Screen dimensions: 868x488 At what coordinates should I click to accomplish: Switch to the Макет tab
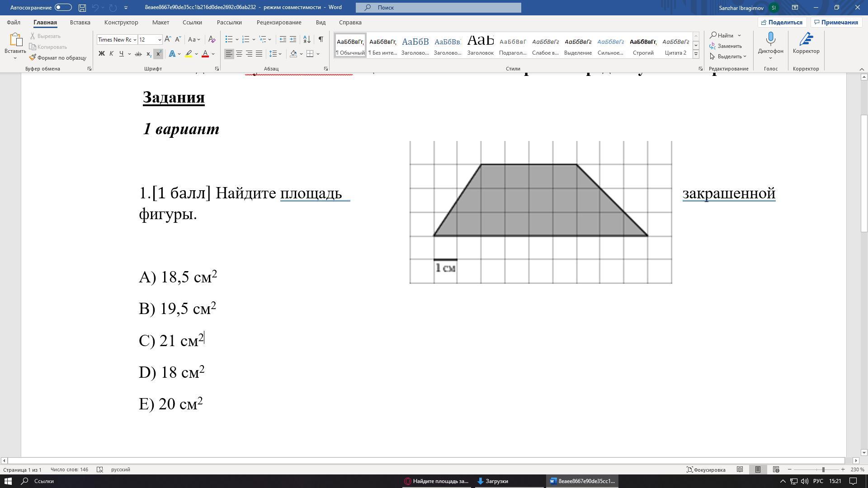(160, 22)
